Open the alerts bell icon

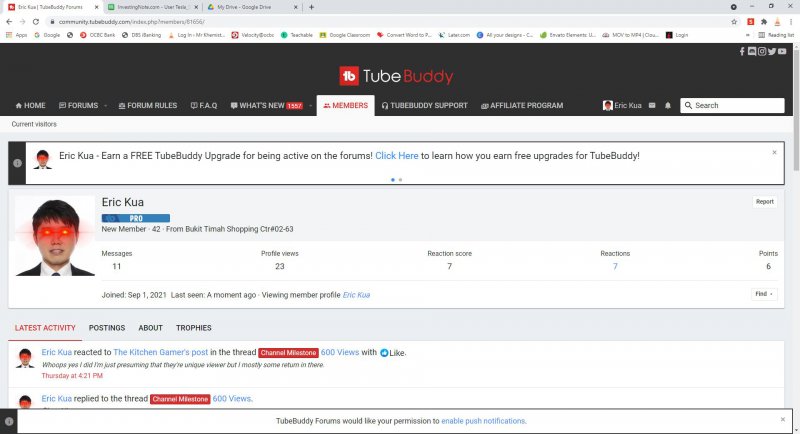668,105
